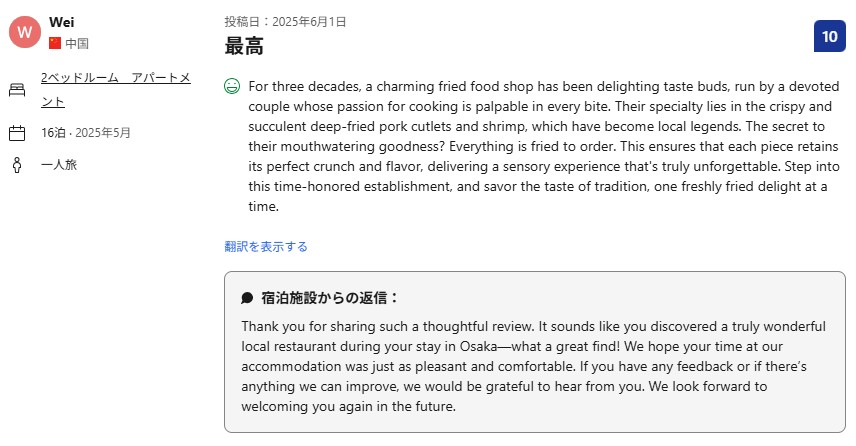Click the 翻訳を表示する translation link

(x=266, y=246)
